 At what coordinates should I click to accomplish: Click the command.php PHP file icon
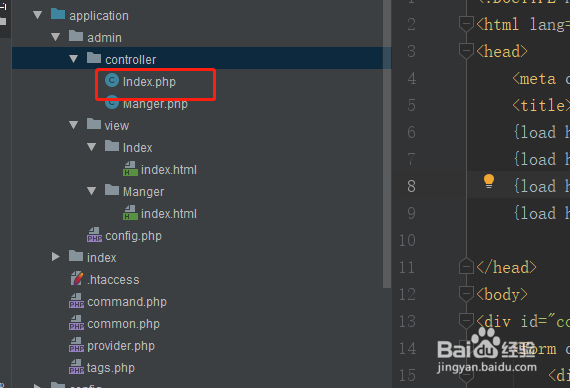coord(76,301)
